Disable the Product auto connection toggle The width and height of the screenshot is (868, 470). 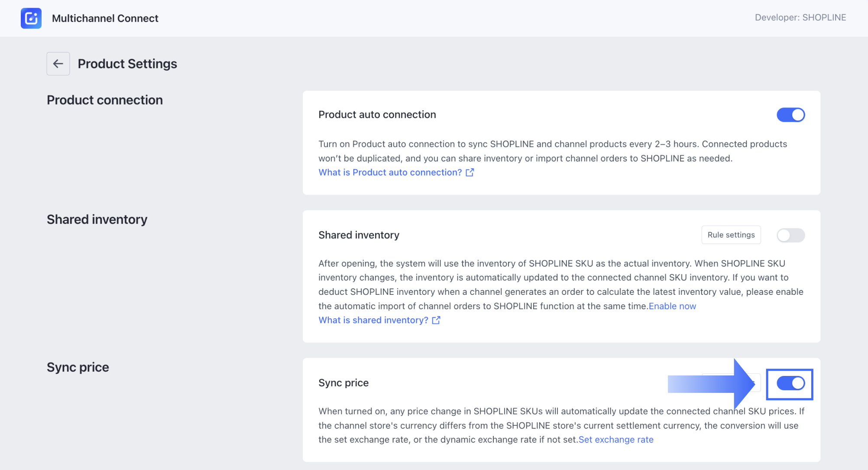[790, 115]
